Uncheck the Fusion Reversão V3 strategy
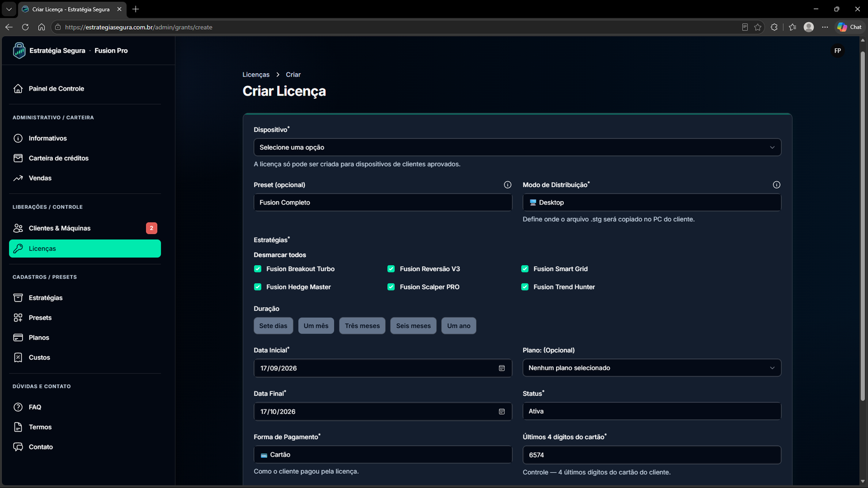Screen dimensions: 868x488 coord(391,269)
